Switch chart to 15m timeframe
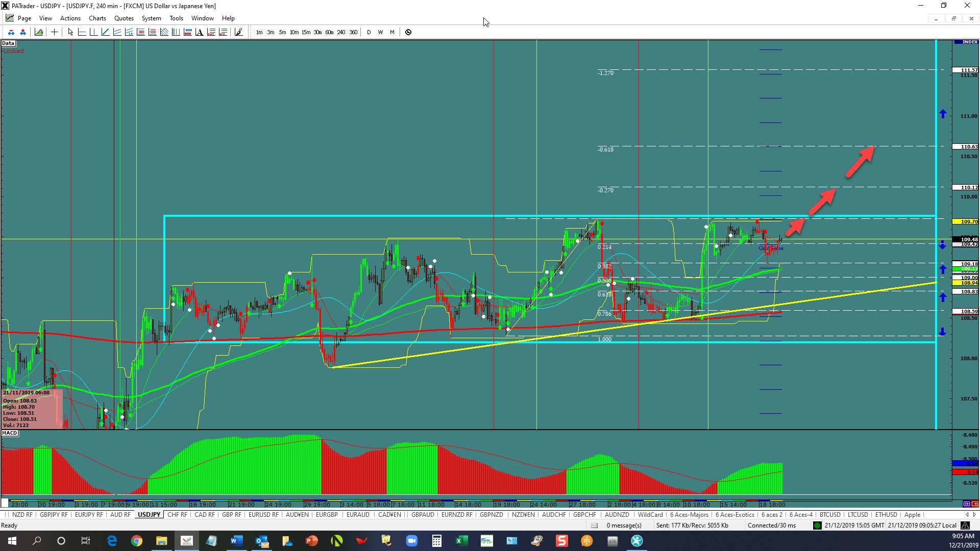980x551 pixels. pyautogui.click(x=306, y=32)
